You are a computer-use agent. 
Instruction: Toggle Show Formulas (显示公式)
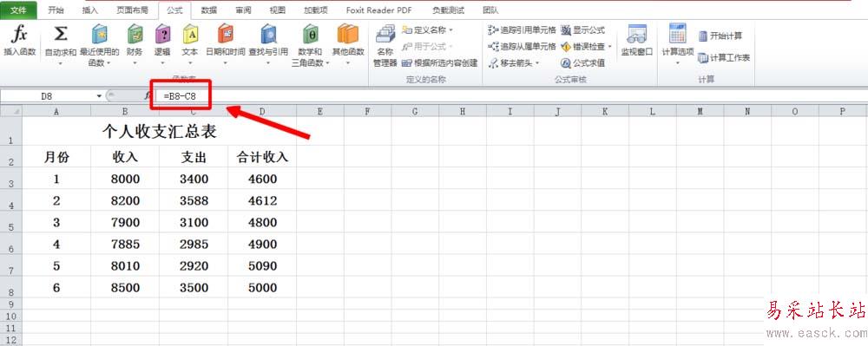point(583,29)
